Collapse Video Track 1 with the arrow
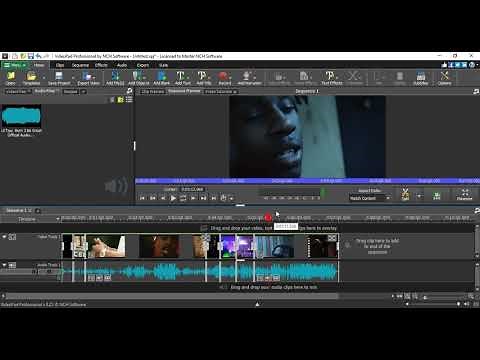480x360 pixels. coord(4,237)
